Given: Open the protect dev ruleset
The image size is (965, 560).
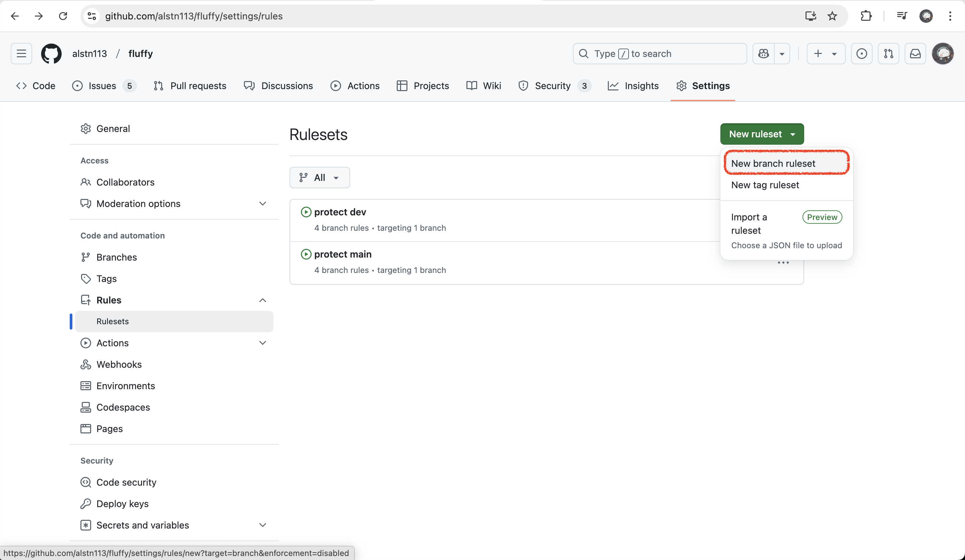Looking at the screenshot, I should coord(340,212).
